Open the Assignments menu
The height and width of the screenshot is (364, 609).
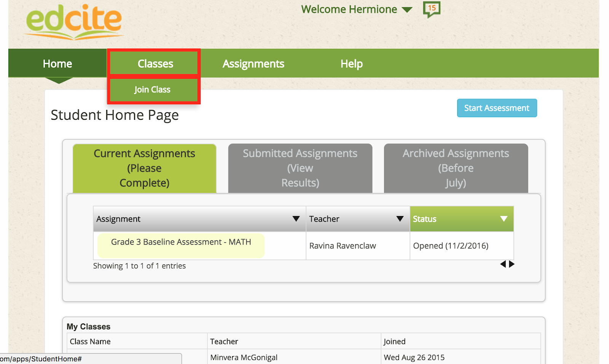click(x=253, y=64)
